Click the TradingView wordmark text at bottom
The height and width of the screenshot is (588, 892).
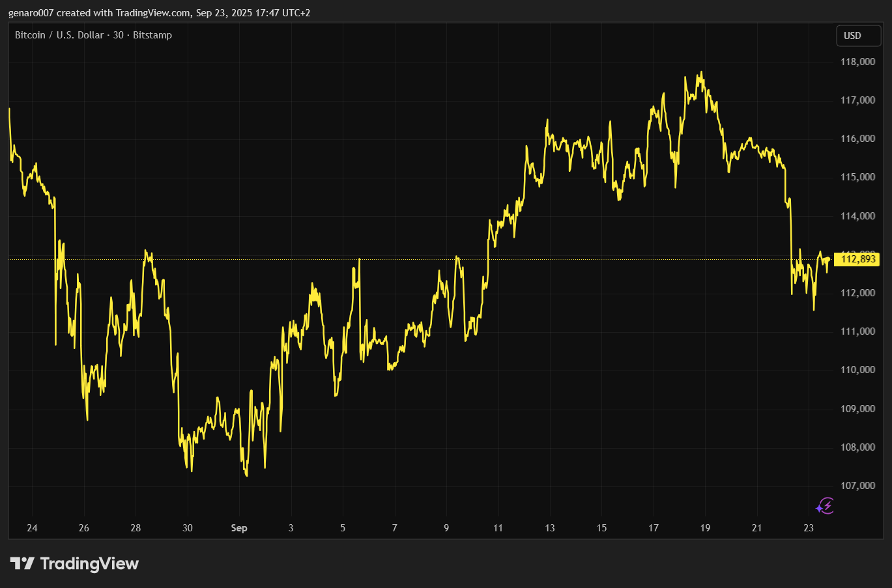point(89,563)
